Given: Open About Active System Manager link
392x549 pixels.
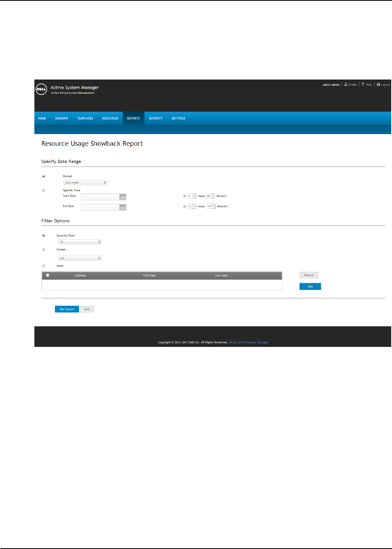Looking at the screenshot, I should point(249,343).
